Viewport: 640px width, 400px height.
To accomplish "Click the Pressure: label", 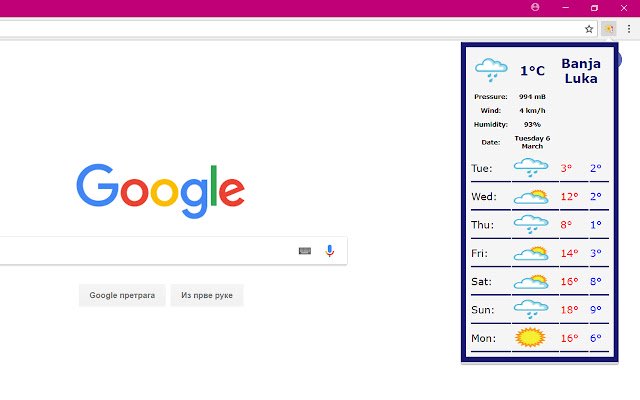I will tap(491, 97).
